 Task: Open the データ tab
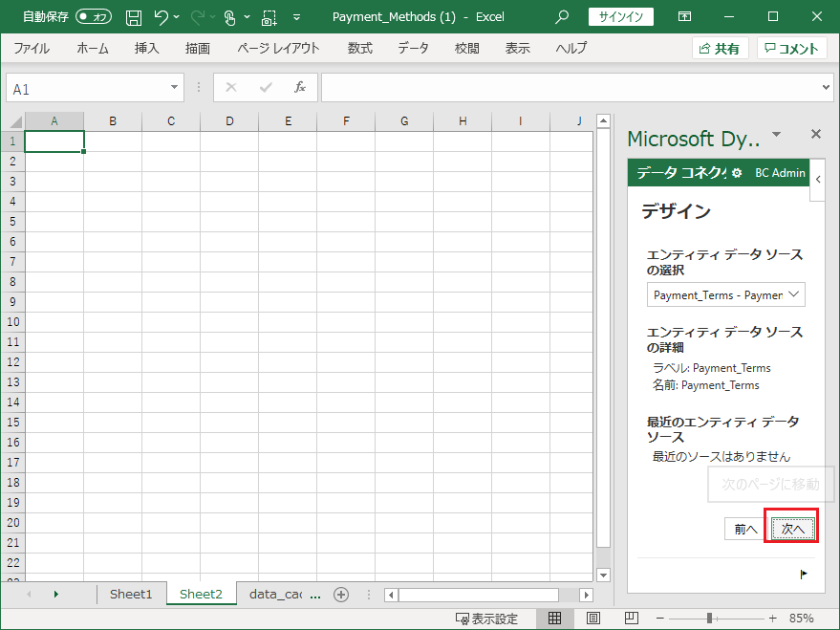[x=413, y=48]
